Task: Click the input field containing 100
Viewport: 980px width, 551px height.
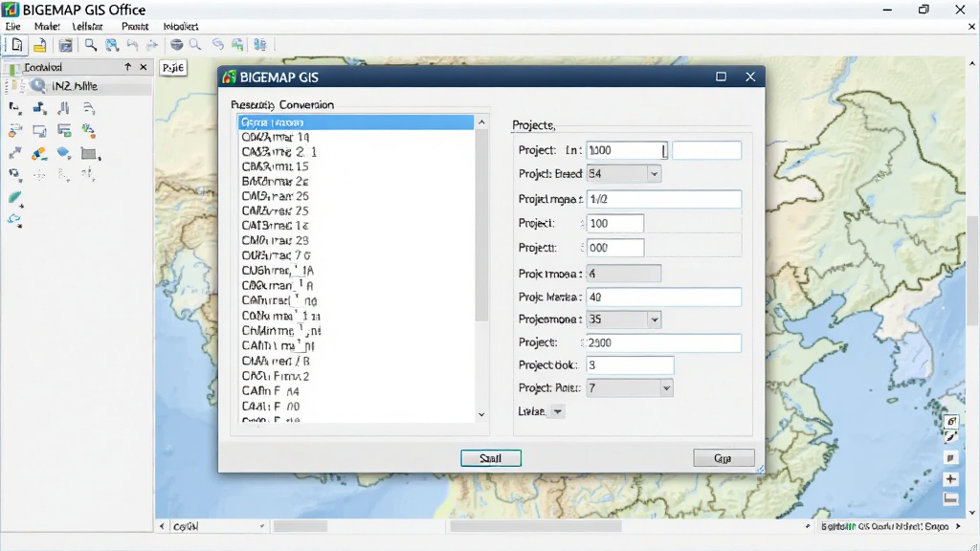Action: 615,223
